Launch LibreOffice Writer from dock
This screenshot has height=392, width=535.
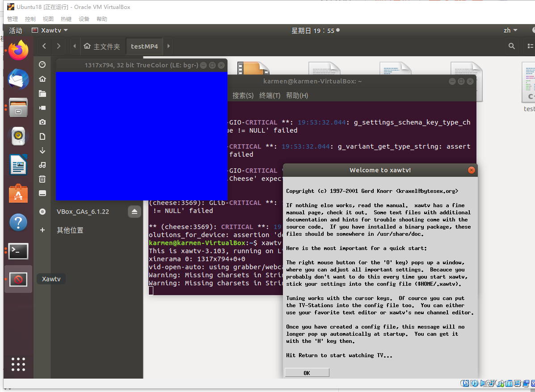point(18,165)
